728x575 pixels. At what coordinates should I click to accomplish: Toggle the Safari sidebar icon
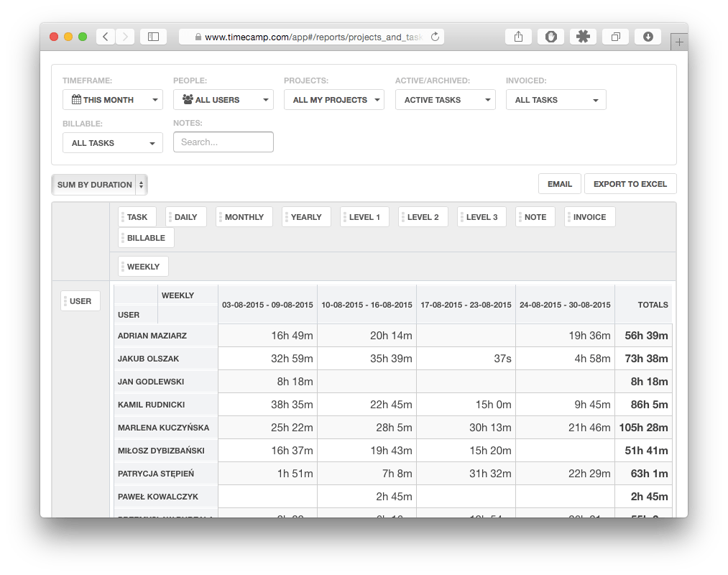tap(153, 37)
